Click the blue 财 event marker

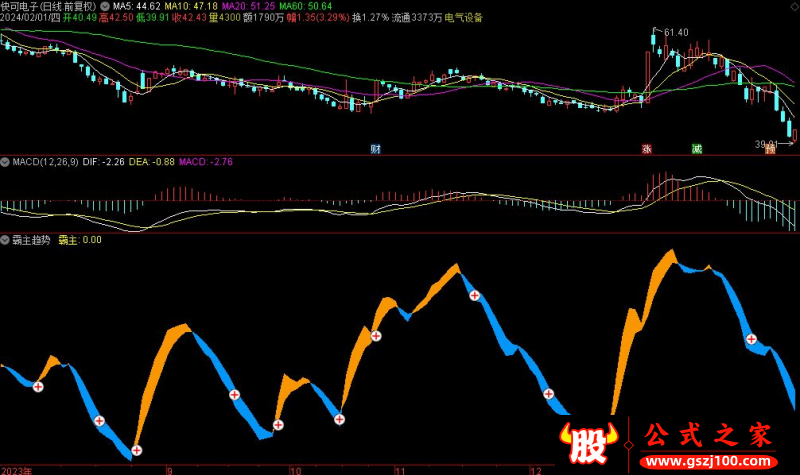point(376,148)
